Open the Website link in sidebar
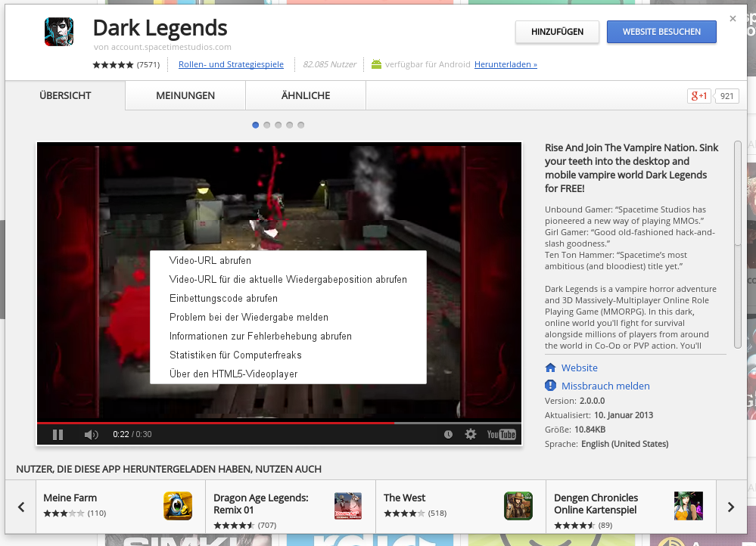756x546 pixels. [x=580, y=368]
